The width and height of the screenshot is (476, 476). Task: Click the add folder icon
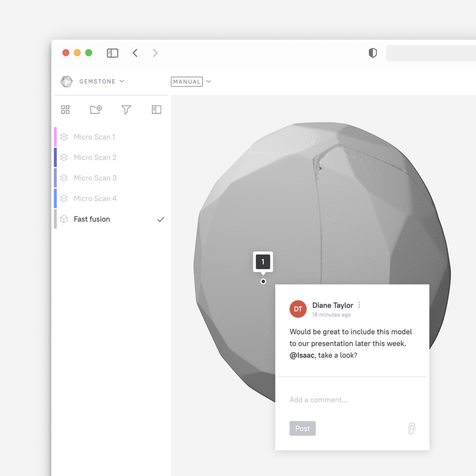(x=96, y=110)
